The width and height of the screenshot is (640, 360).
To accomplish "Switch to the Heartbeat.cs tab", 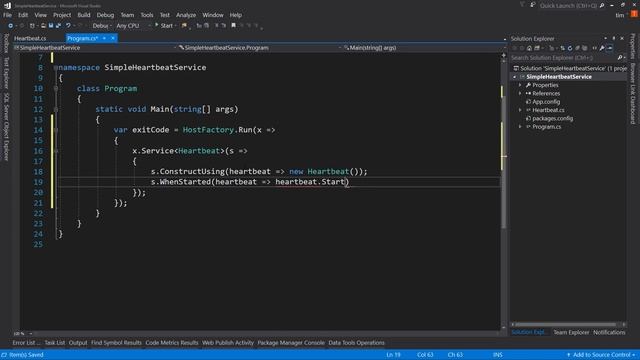I will (30, 38).
